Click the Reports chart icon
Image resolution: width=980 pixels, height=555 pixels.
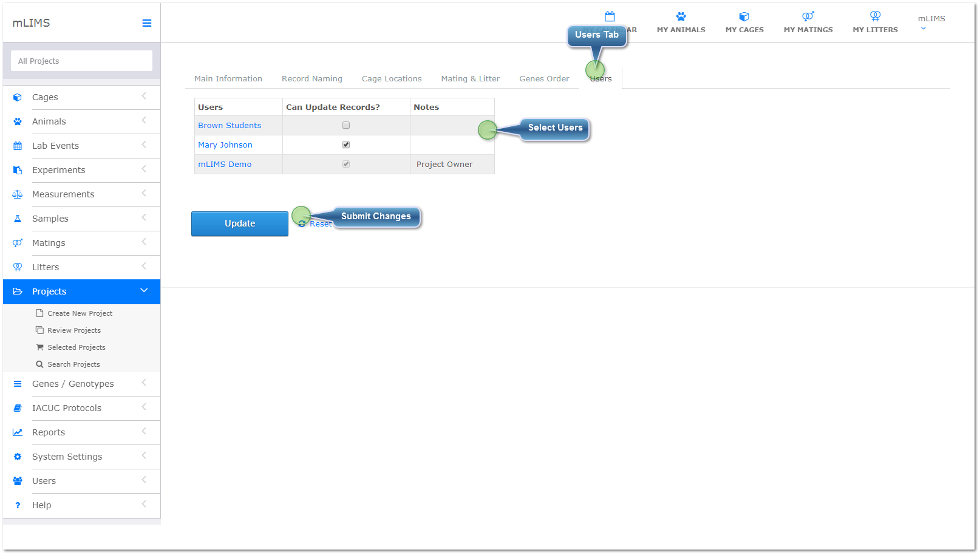(x=18, y=432)
